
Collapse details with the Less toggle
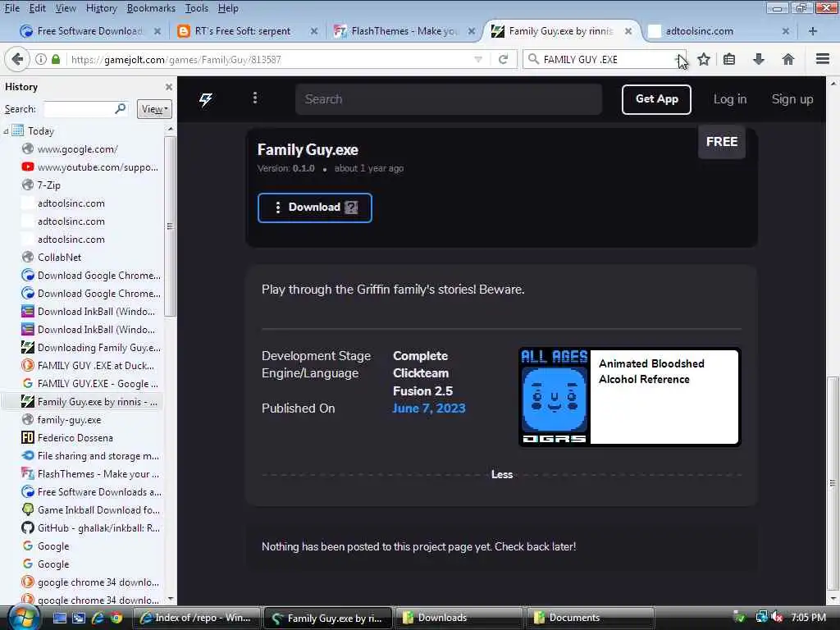pos(502,474)
